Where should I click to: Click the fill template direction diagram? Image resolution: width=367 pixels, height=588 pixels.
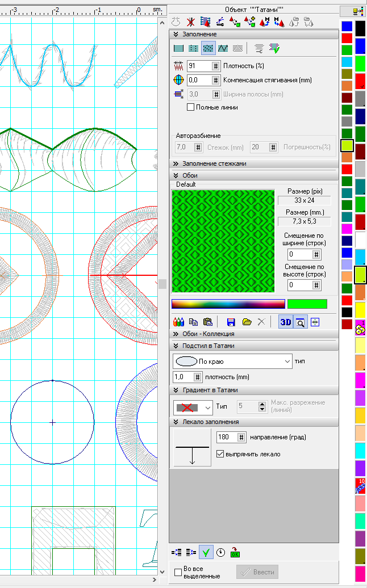coord(192,448)
